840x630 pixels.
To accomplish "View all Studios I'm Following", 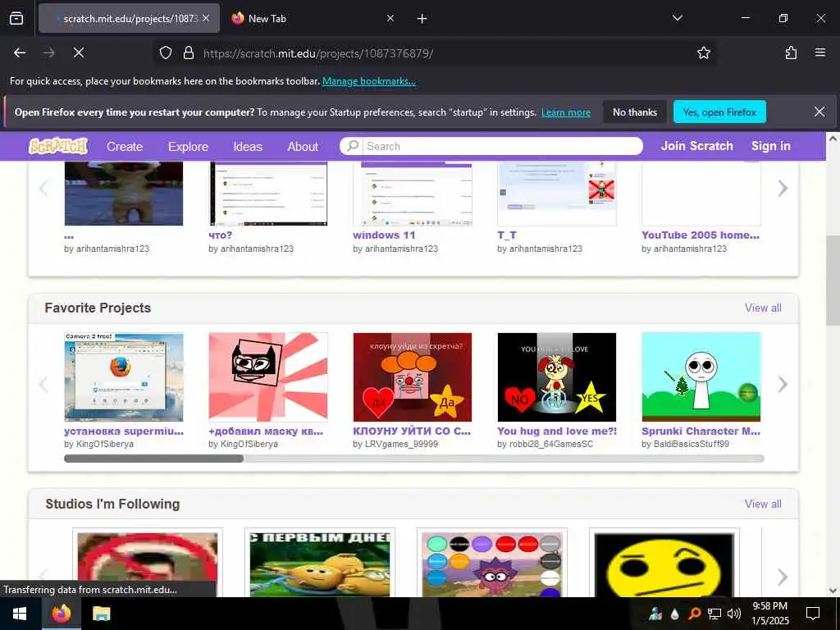I will point(763,504).
